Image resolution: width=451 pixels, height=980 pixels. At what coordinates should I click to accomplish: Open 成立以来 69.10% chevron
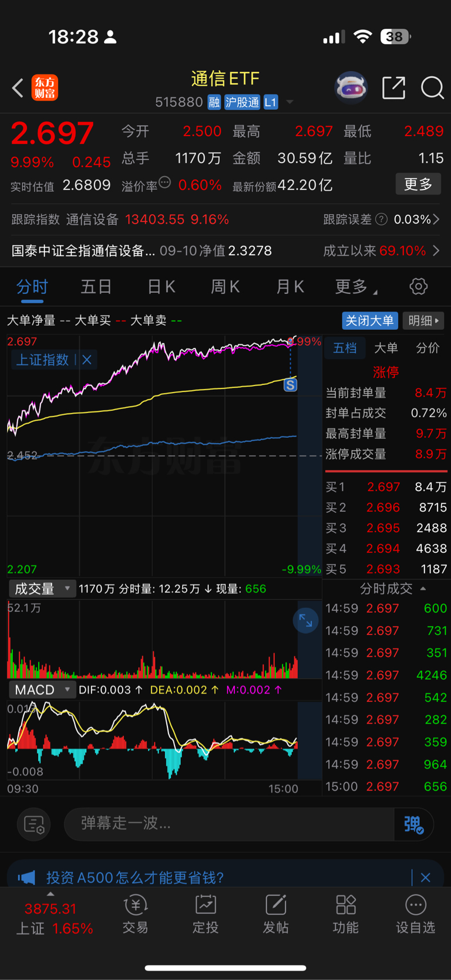pos(436,251)
